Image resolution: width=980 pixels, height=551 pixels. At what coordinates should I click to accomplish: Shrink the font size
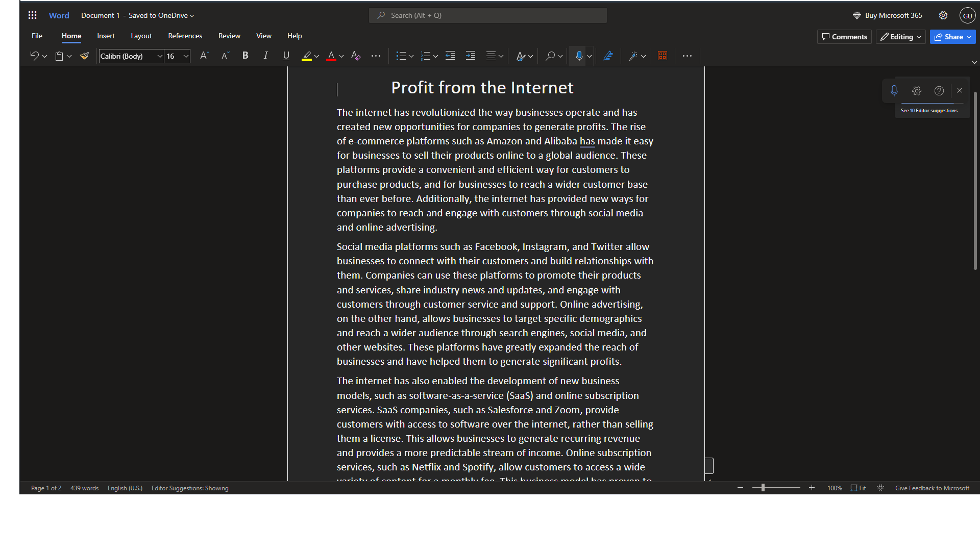pyautogui.click(x=225, y=56)
